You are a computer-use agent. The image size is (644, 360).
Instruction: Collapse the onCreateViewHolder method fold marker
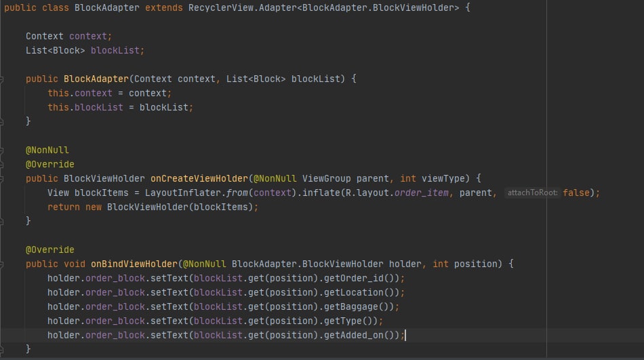[1, 179]
